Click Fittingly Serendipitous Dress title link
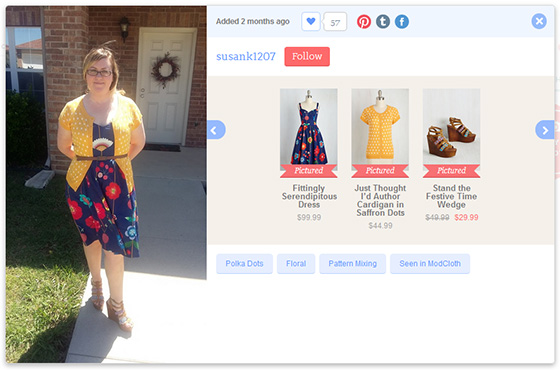560x370 pixels. (309, 196)
